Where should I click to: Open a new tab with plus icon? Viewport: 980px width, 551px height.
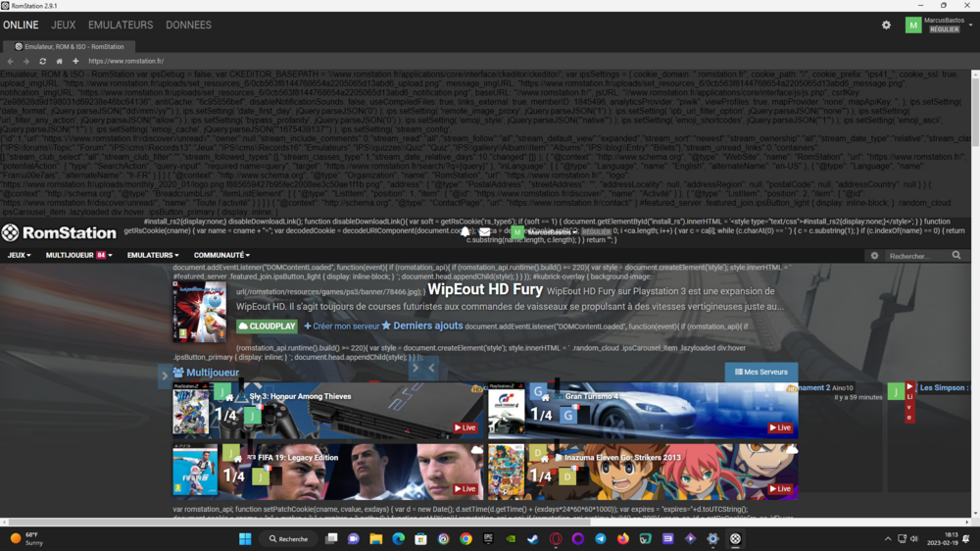[75, 61]
